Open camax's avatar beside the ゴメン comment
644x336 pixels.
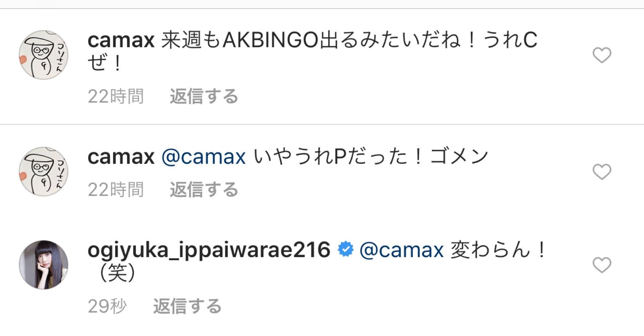44,171
